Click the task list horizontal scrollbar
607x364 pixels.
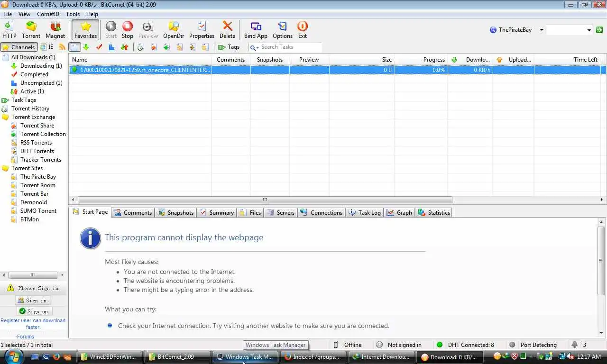click(x=265, y=200)
